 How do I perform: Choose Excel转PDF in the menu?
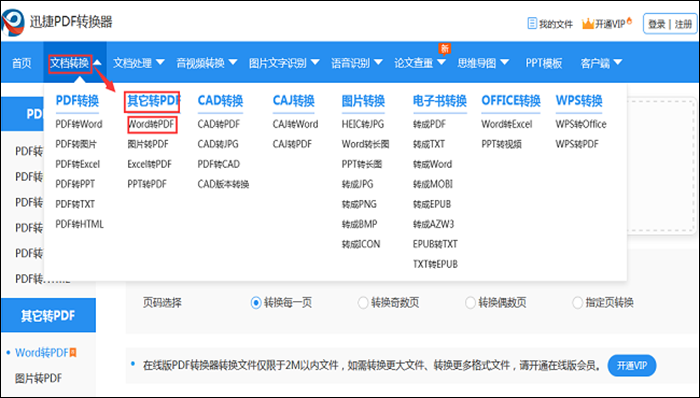pyautogui.click(x=150, y=164)
